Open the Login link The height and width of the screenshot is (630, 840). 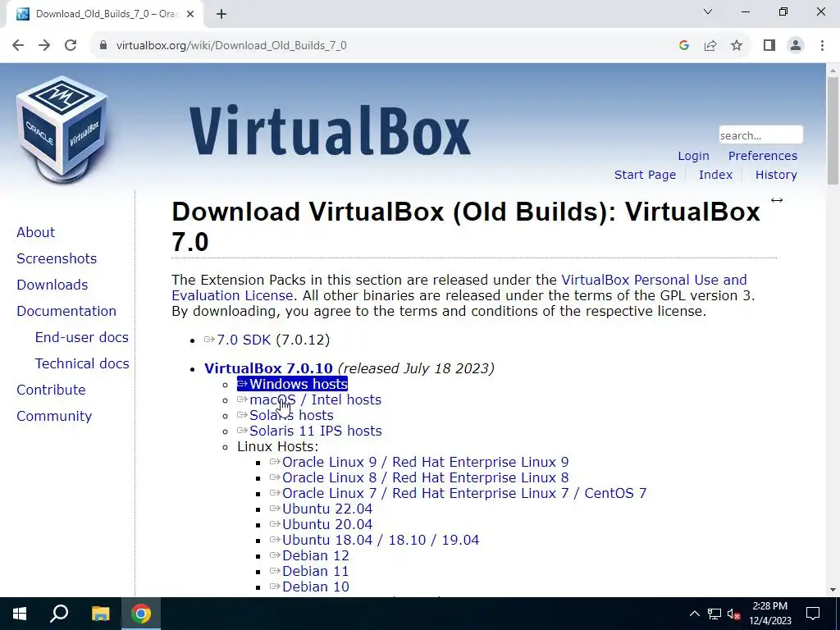[x=693, y=156]
